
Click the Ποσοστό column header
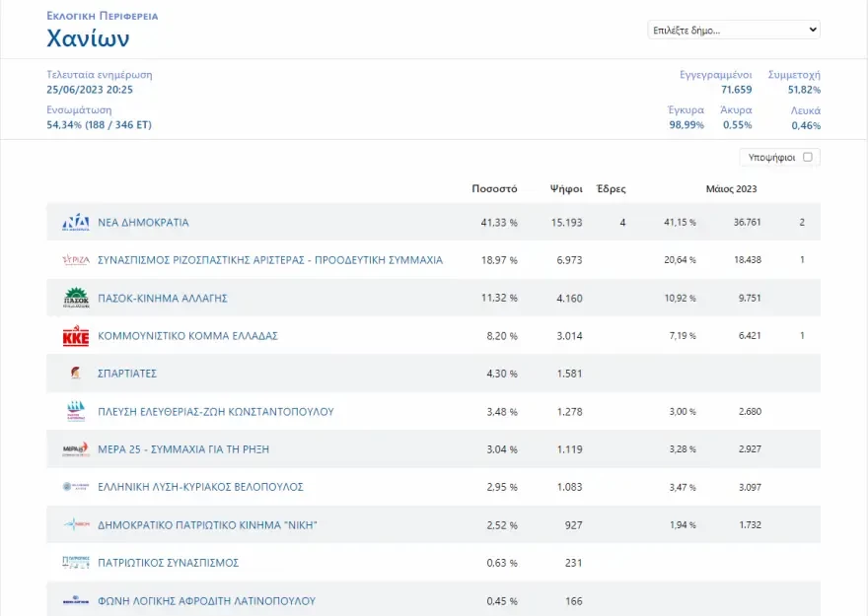[494, 188]
